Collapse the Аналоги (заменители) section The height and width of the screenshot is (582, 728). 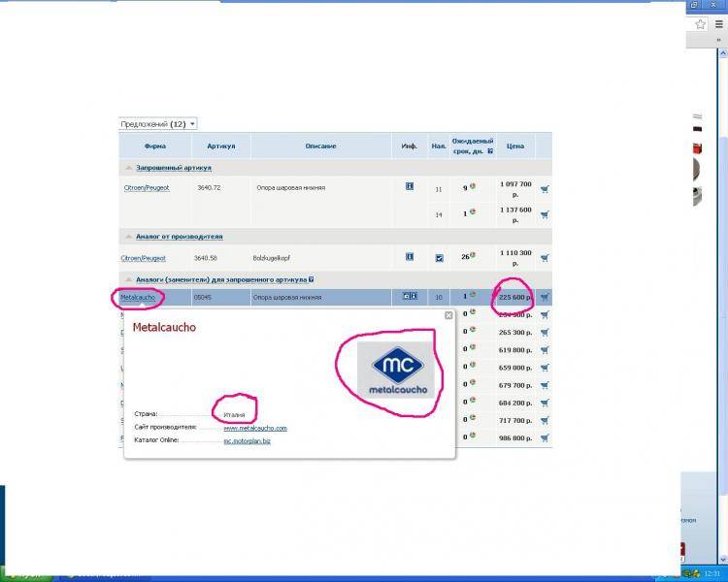pos(129,278)
